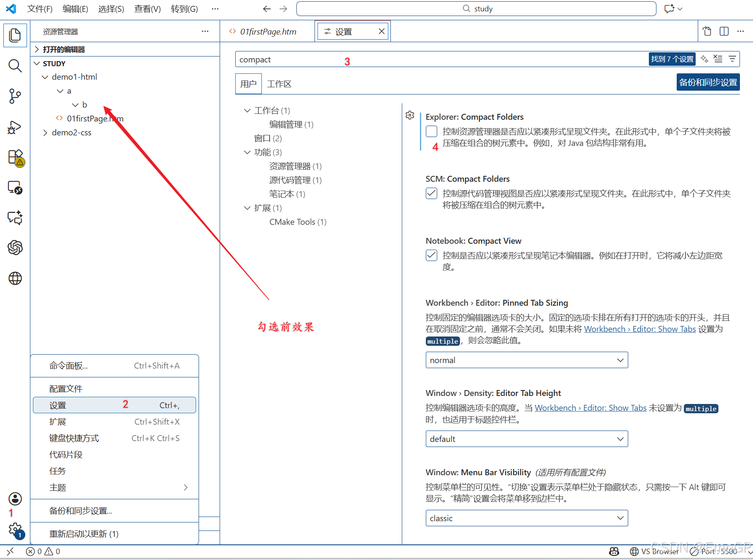Click the Manage gear icon
Image resolution: width=753 pixels, height=560 pixels.
(x=15, y=529)
